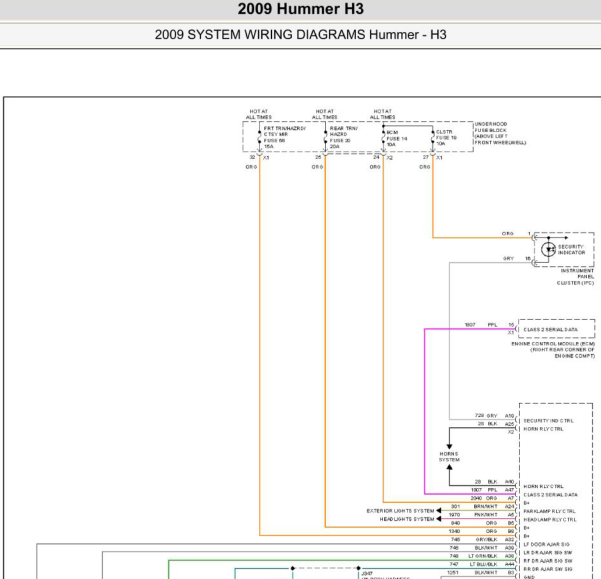Click the "PNK/WHT" wire color label

pyautogui.click(x=486, y=515)
